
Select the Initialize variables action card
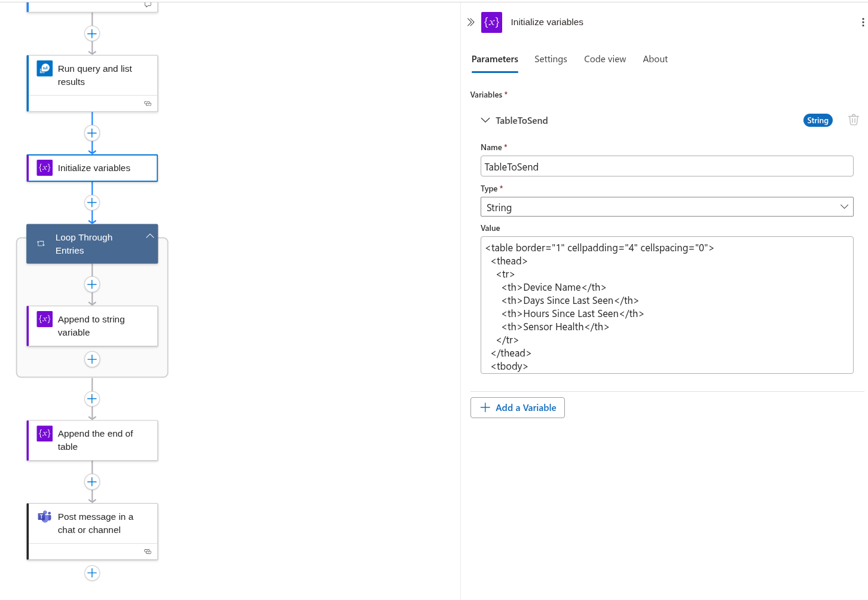pos(93,168)
